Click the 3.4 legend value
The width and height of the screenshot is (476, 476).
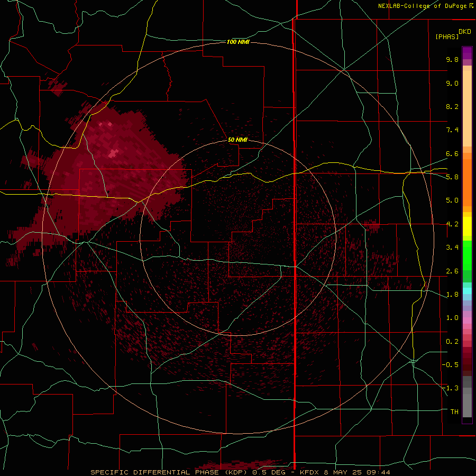coord(452,248)
